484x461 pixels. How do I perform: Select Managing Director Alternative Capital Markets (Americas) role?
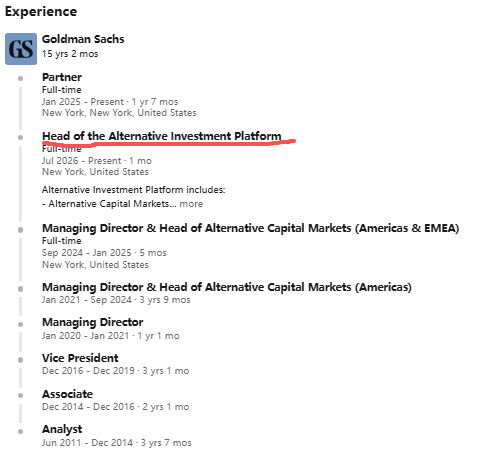click(x=227, y=287)
